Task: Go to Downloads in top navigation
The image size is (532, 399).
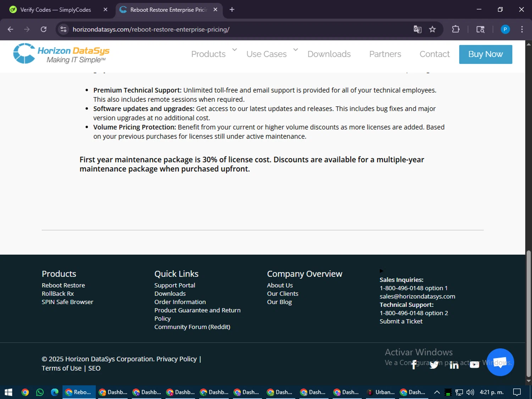Action: 329,54
